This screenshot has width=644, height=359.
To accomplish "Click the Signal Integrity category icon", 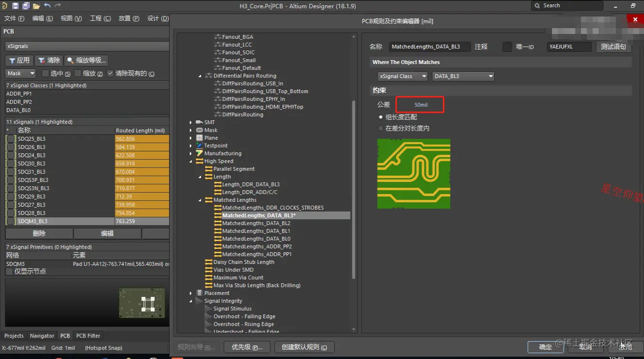I will (199, 301).
